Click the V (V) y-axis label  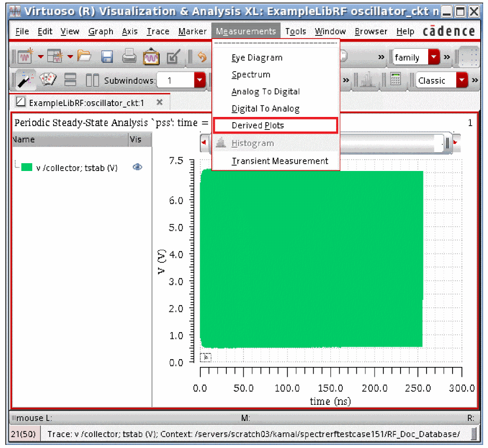click(x=161, y=261)
